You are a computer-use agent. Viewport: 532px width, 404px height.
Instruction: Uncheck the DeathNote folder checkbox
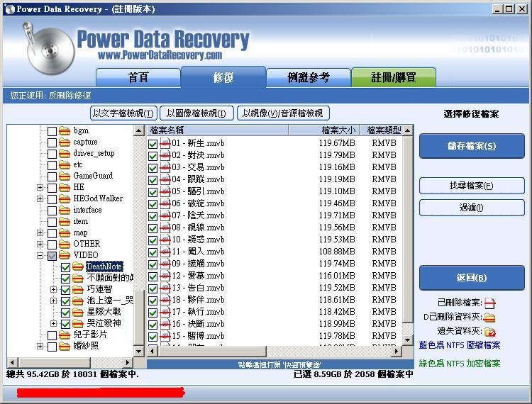65,267
